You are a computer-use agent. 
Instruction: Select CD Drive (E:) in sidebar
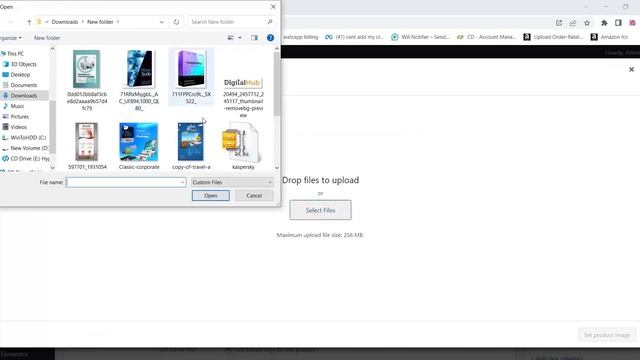(x=26, y=158)
